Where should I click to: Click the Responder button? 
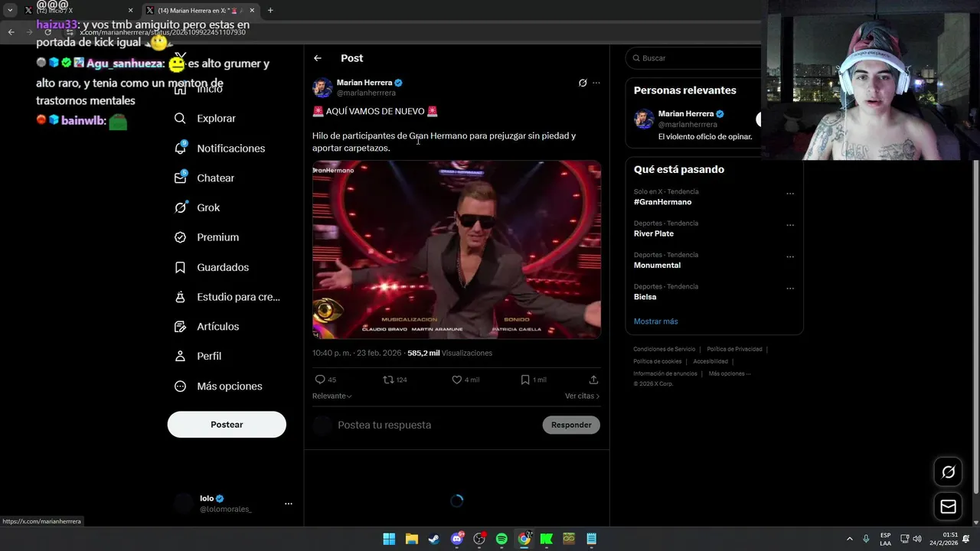571,425
